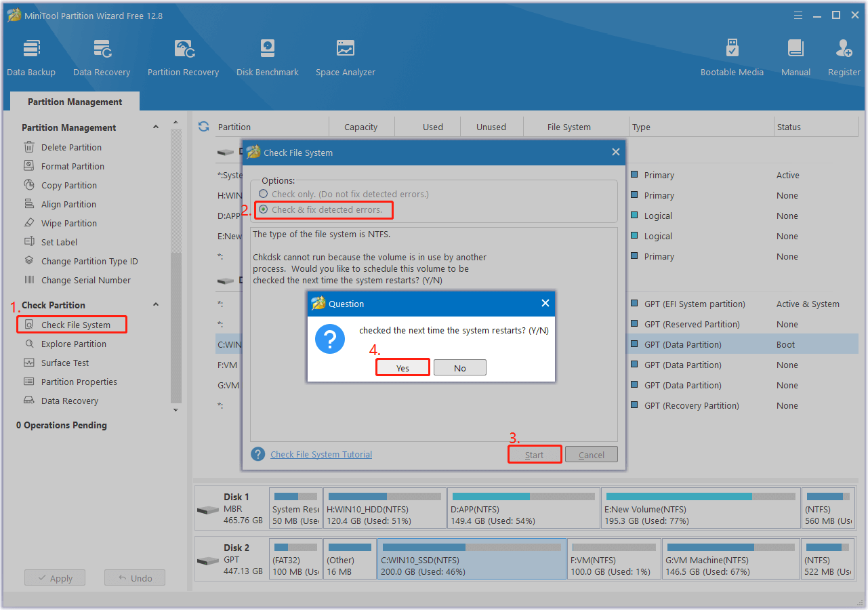Select Check & fix detected errors
Screen dimensions: 868x610
click(x=264, y=209)
